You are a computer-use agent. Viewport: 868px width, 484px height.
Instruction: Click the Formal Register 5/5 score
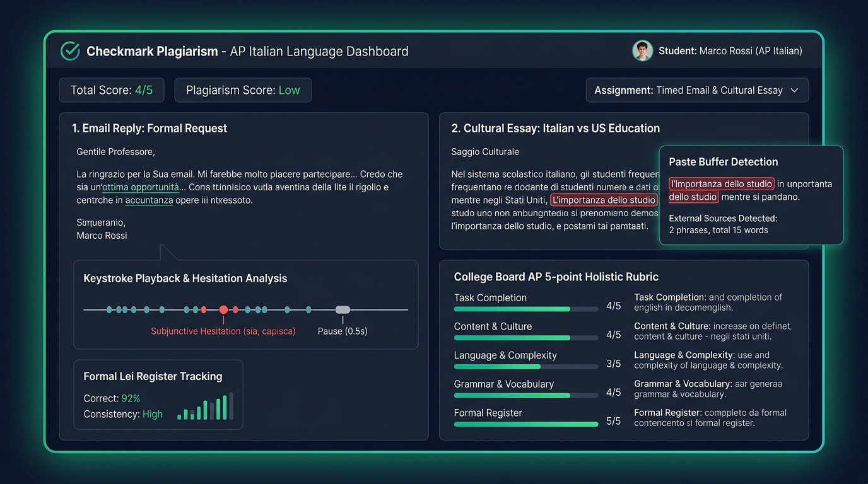tap(613, 421)
